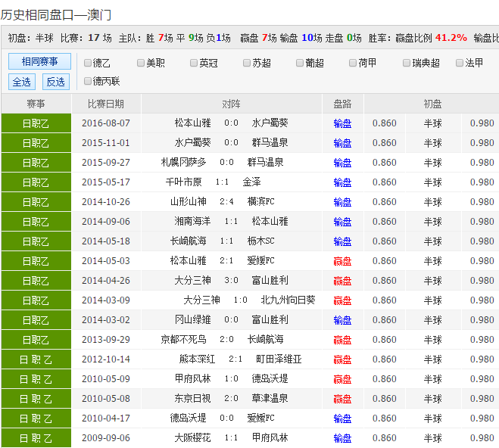This screenshot has height=448, width=499.
Task: Select date 2014-10-26
Action: (x=106, y=202)
